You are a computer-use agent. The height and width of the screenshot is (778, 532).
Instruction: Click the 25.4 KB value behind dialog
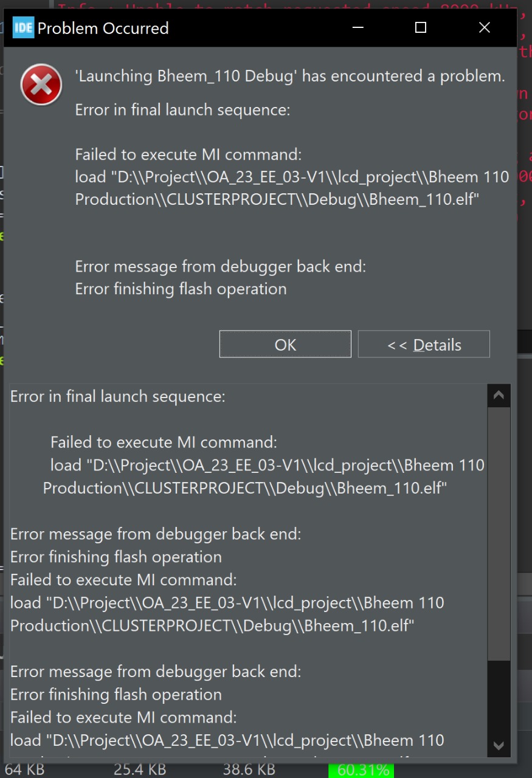pos(140,769)
